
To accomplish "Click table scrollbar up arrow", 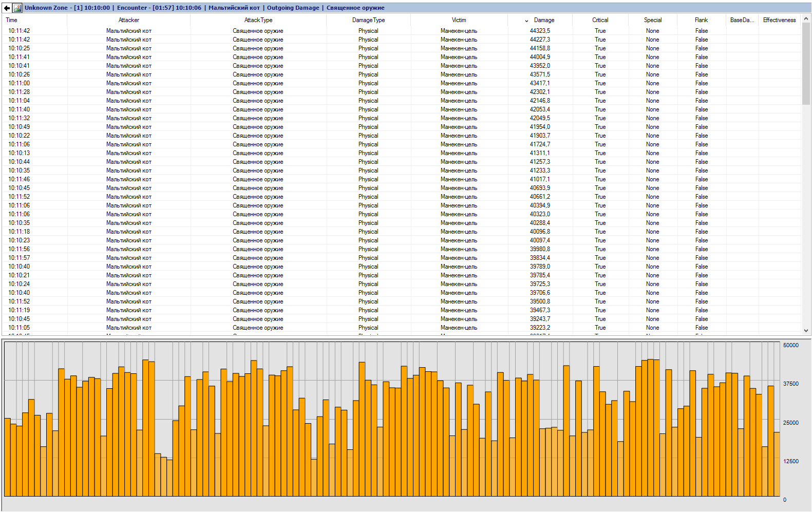I will click(x=806, y=18).
